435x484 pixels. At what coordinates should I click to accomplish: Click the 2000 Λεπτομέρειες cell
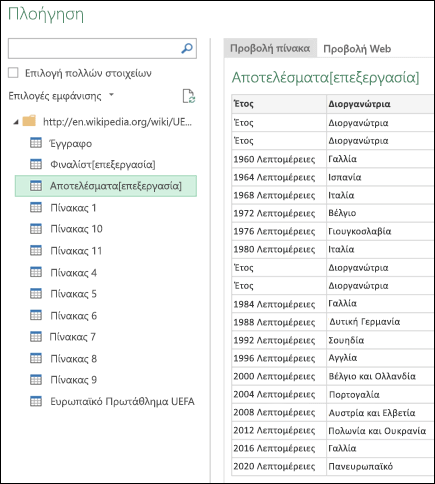(279, 376)
